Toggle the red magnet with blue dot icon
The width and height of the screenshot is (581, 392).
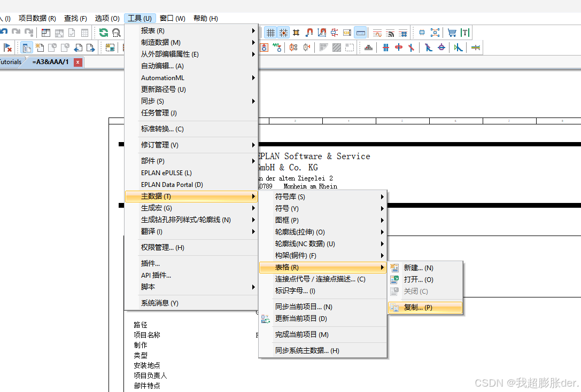pos(309,33)
